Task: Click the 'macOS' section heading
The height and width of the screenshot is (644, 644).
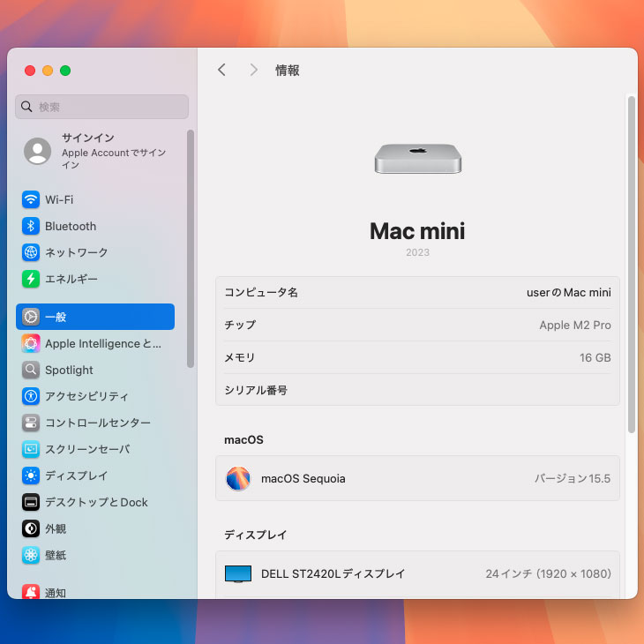Action: click(x=244, y=439)
